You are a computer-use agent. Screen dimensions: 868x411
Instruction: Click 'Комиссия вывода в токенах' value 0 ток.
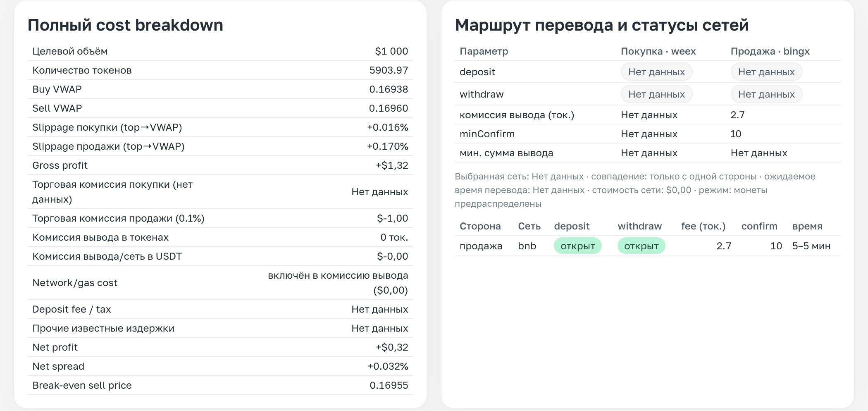394,237
